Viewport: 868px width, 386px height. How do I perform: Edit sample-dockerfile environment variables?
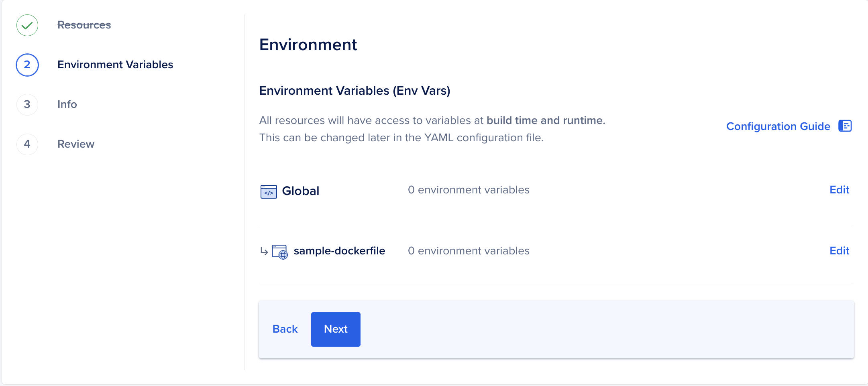pyautogui.click(x=839, y=251)
